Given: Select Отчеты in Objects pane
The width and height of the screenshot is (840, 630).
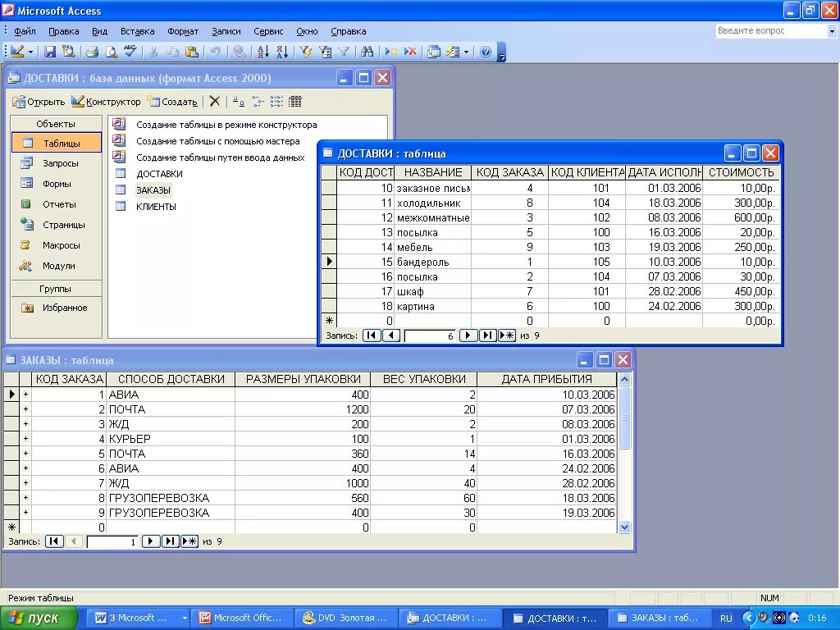Looking at the screenshot, I should (x=57, y=204).
